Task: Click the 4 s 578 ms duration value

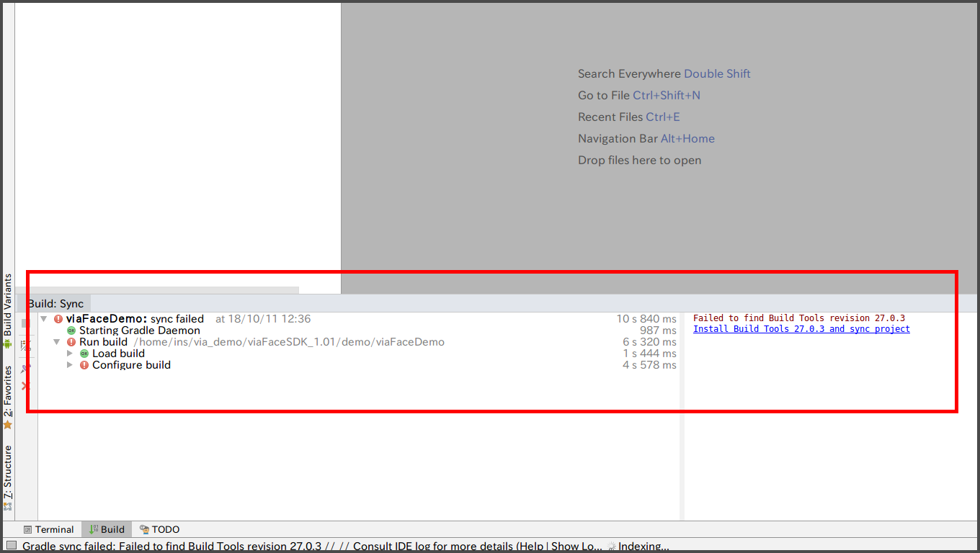Action: (x=650, y=365)
